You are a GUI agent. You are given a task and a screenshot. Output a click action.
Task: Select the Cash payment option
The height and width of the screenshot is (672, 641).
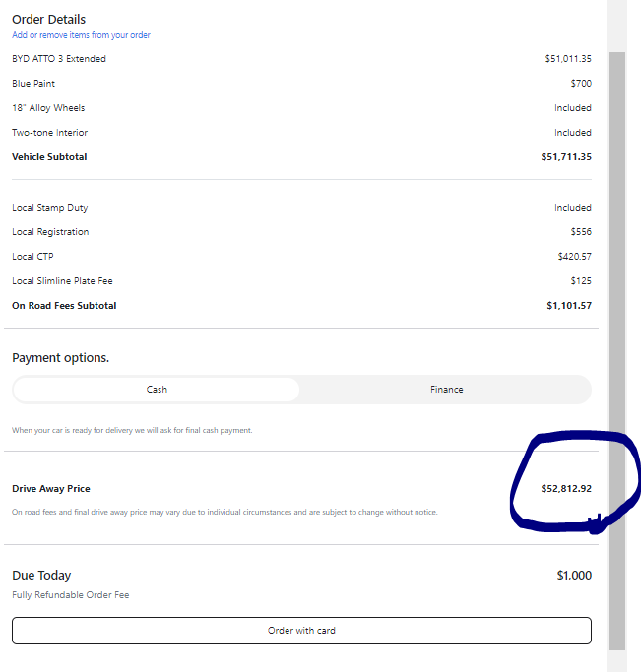pos(157,390)
